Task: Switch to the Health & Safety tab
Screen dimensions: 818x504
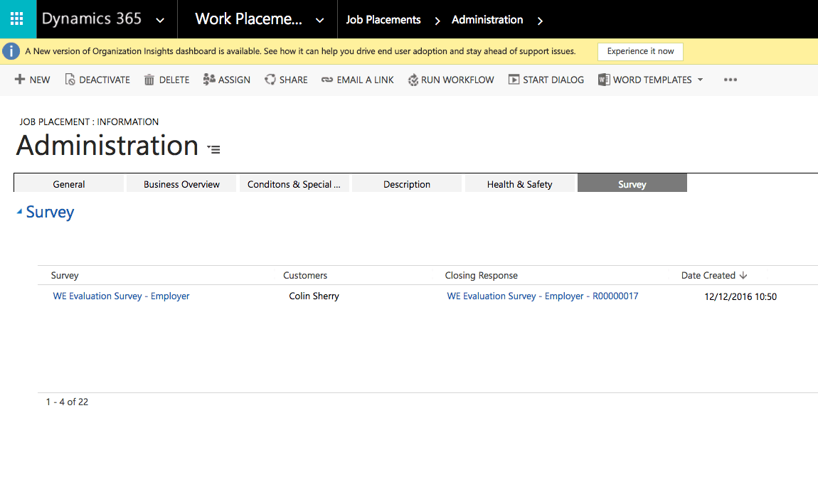Action: coord(520,183)
